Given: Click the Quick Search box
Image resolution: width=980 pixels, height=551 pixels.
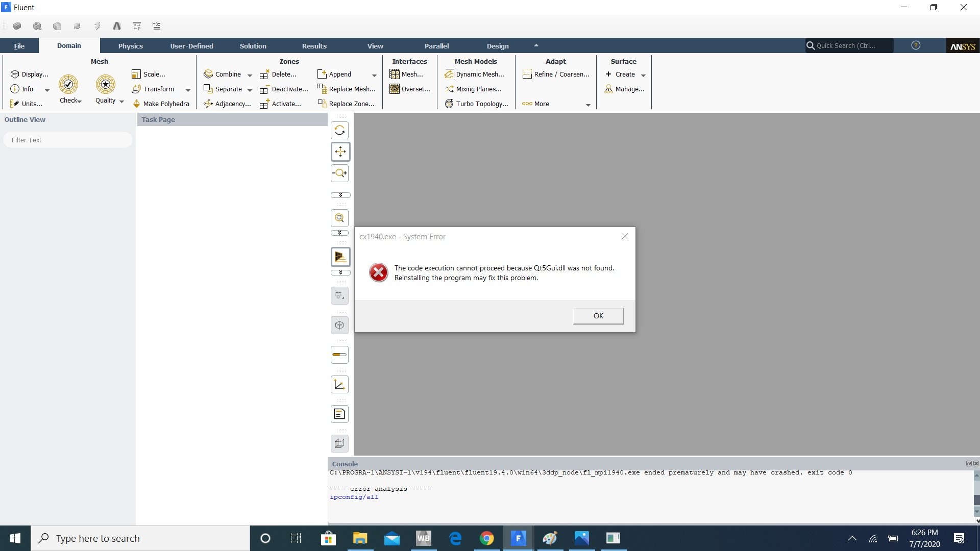Looking at the screenshot, I should point(849,45).
